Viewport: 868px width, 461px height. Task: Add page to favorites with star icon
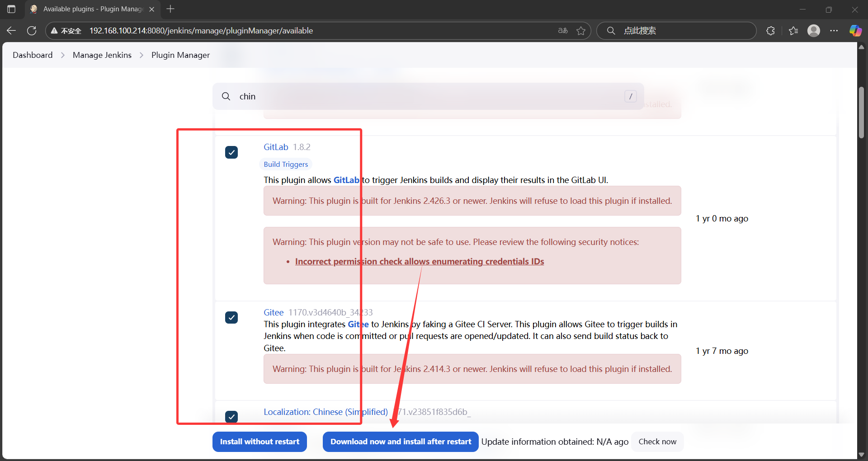[581, 31]
